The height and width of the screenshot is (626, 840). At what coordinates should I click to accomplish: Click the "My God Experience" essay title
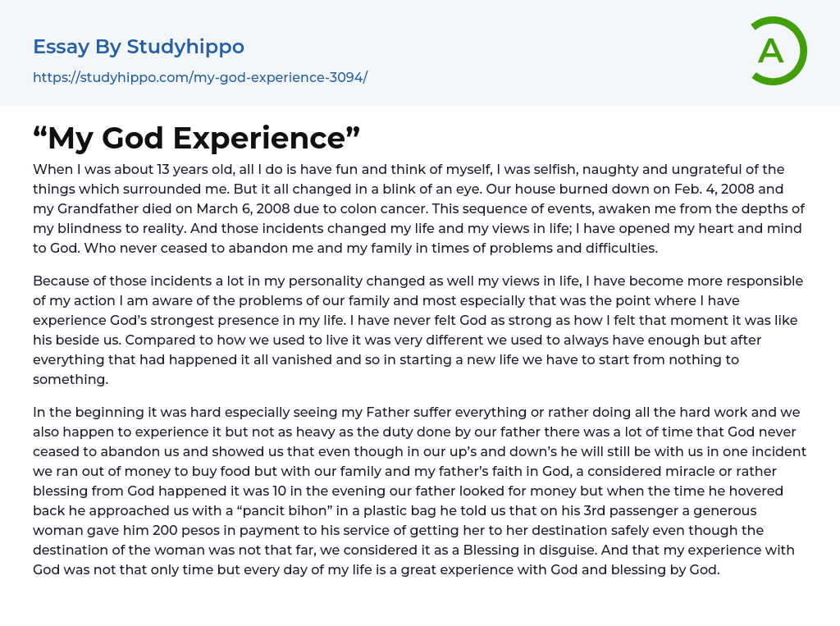(197, 138)
